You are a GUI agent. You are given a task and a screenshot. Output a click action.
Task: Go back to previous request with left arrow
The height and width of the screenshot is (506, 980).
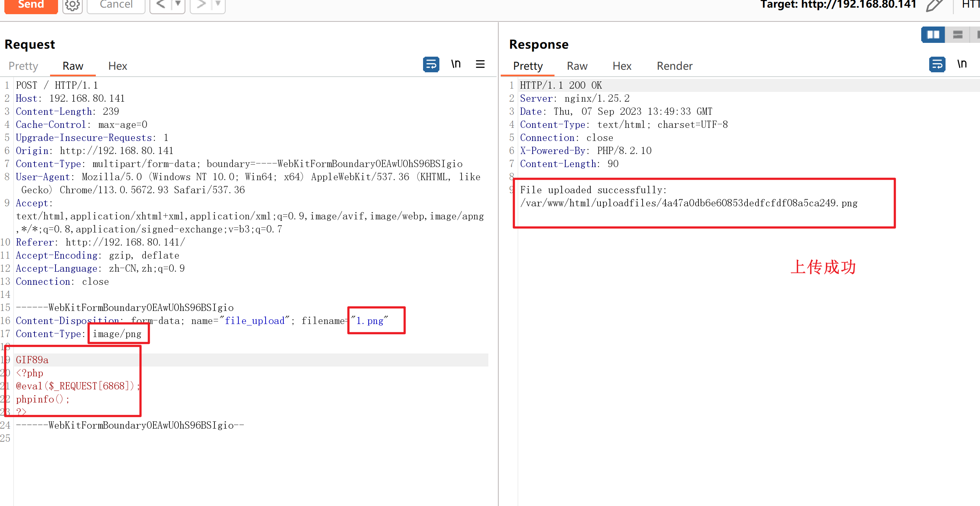tap(160, 5)
